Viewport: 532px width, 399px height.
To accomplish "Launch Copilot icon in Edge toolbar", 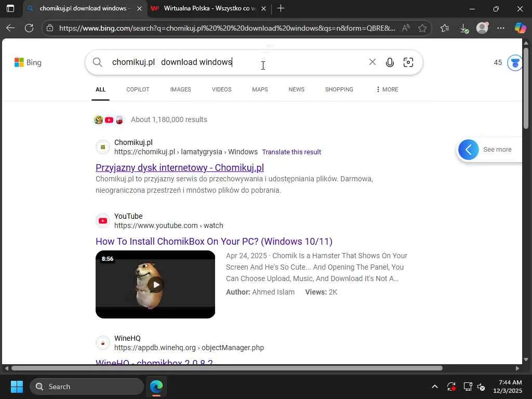I will pos(520,28).
